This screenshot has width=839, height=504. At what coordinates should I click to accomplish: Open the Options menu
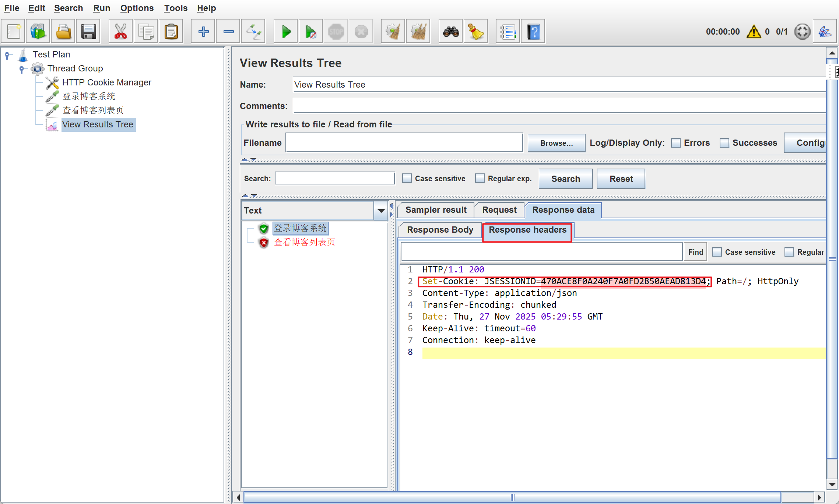pos(137,8)
